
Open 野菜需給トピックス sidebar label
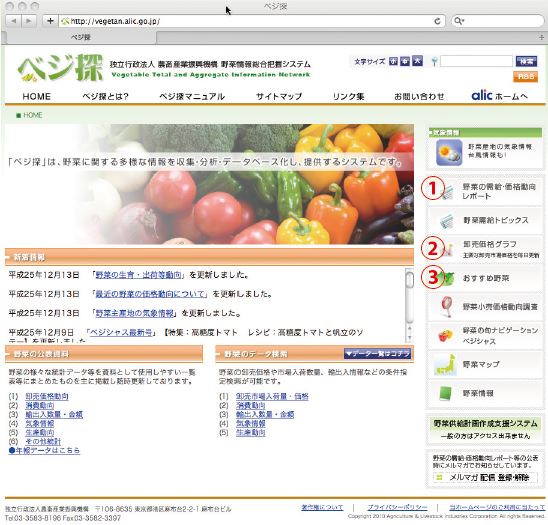tap(496, 220)
